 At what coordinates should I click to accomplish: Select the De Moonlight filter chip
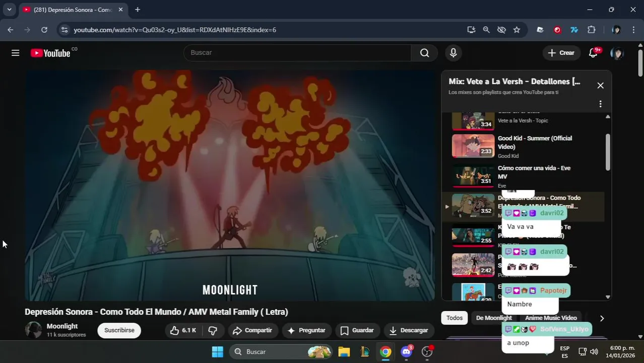pos(494,318)
